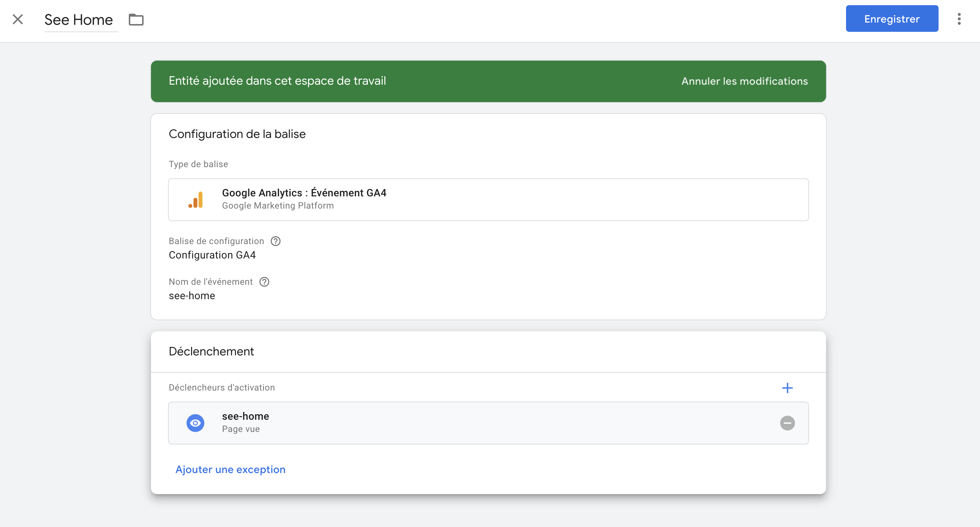This screenshot has width=980, height=527.
Task: Click the Google Analytics GA4 event icon
Action: [x=195, y=199]
